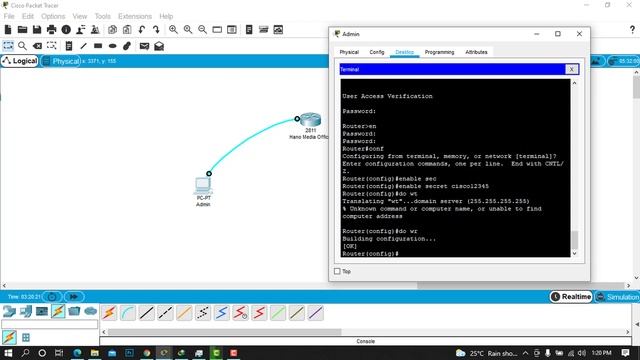This screenshot has height=360, width=640.
Task: Select the Console cable connection type
Action: click(x=128, y=313)
